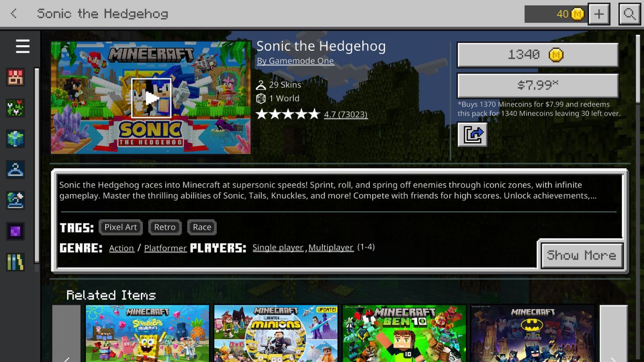Purchase using the $7.99 button
Viewport: 644px width, 362px height.
pyautogui.click(x=537, y=85)
